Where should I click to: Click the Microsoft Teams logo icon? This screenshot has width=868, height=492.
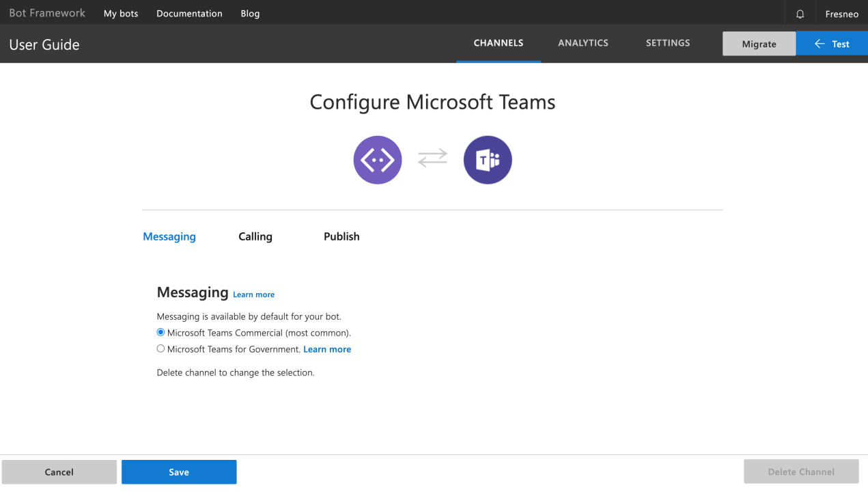tap(488, 160)
